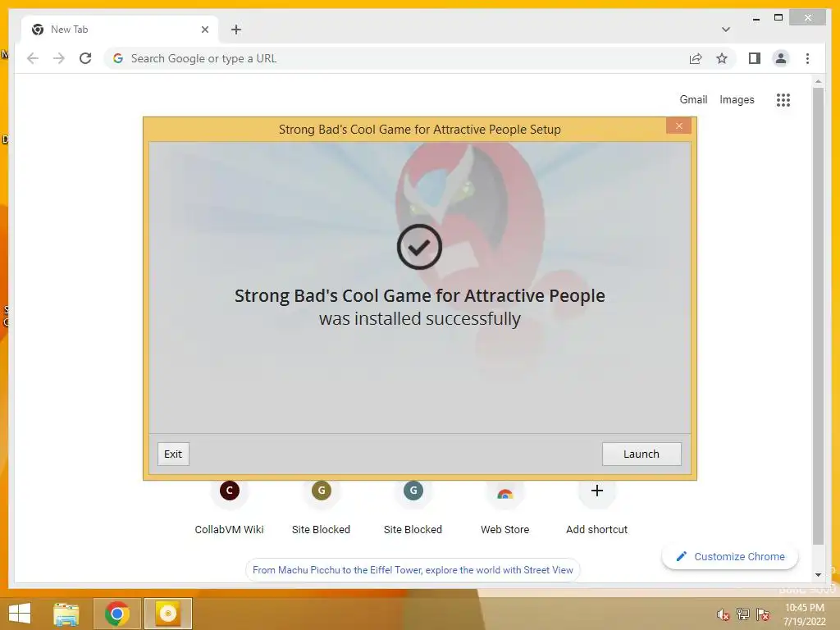Click Customize Chrome button
The width and height of the screenshot is (840, 630).
(x=730, y=557)
